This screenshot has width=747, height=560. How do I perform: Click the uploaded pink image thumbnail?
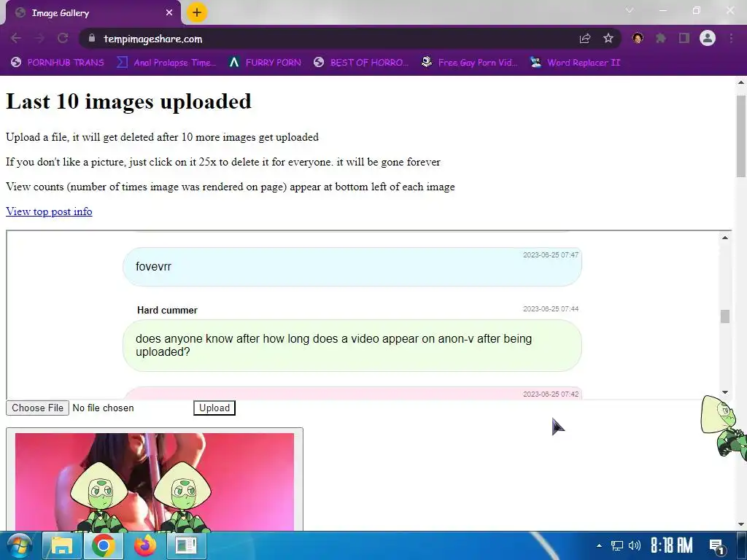click(x=155, y=482)
